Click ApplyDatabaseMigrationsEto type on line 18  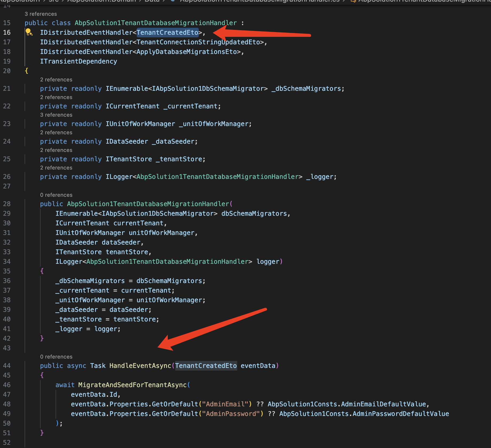[186, 52]
